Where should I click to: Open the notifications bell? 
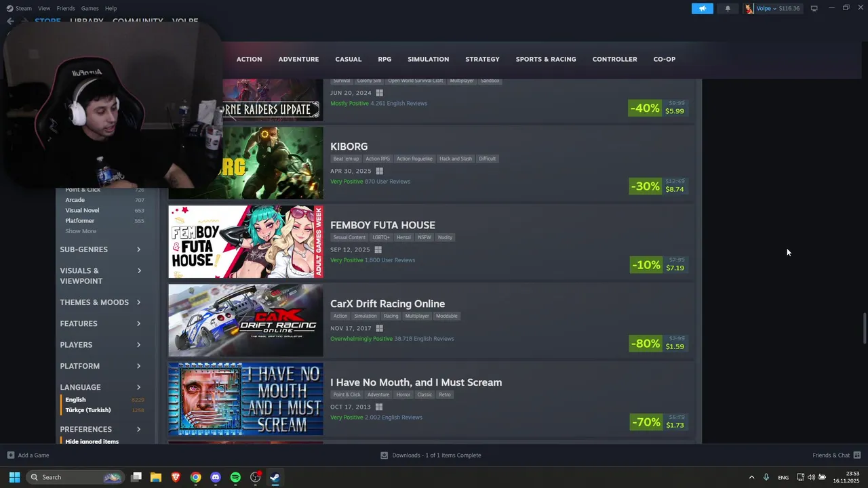[x=728, y=8]
